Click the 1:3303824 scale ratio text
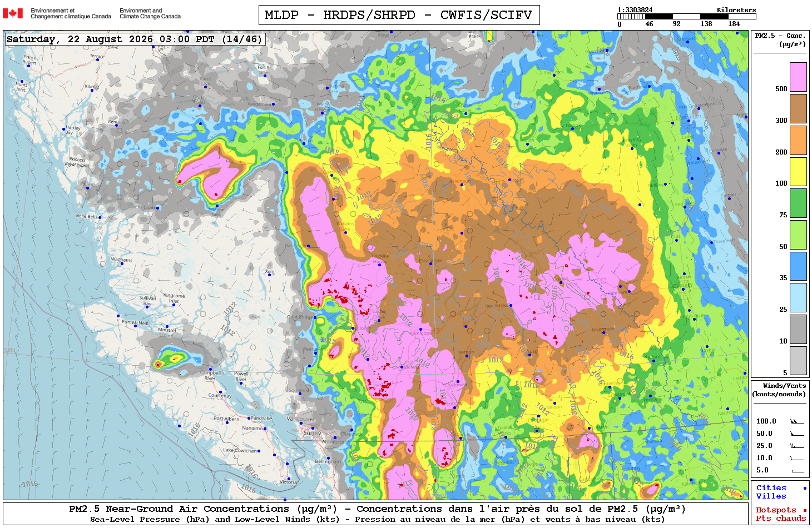 (x=635, y=10)
